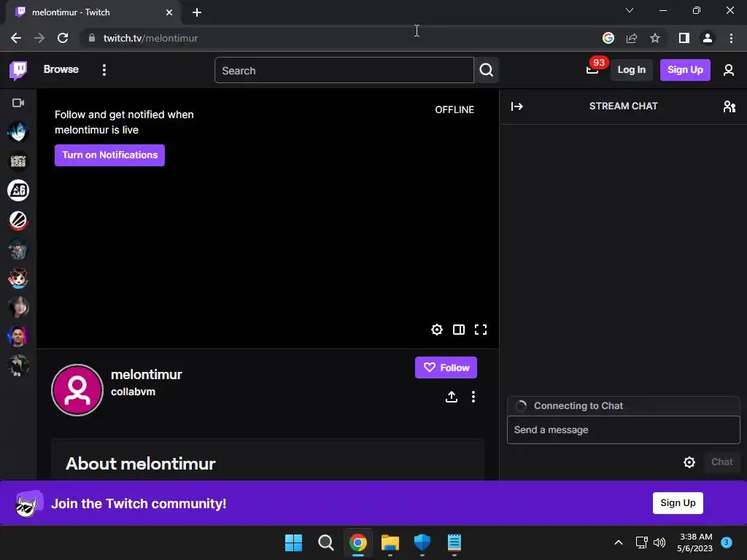Open the chat settings gear
This screenshot has height=560, width=747.
(689, 462)
